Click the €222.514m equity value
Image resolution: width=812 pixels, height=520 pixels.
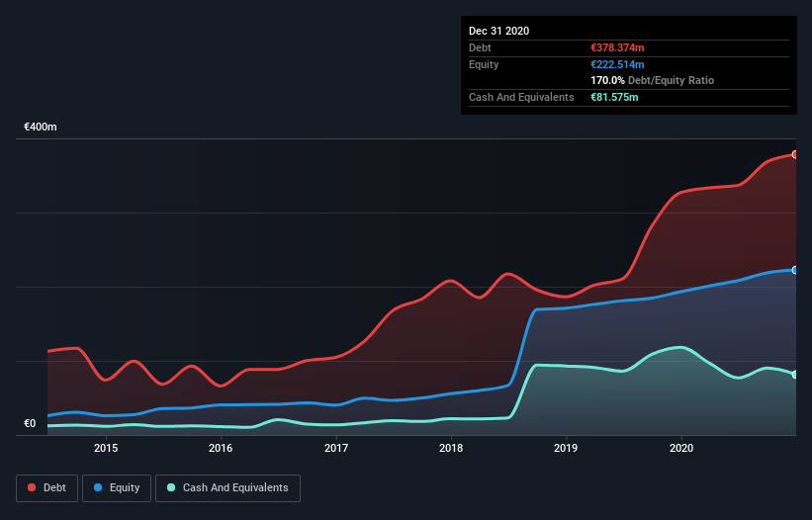tap(617, 64)
